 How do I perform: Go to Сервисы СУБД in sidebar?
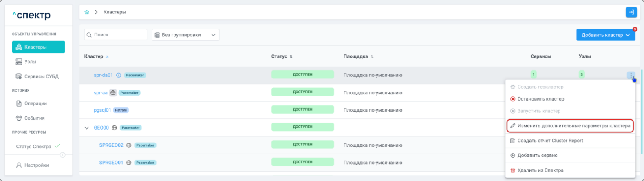coord(41,76)
